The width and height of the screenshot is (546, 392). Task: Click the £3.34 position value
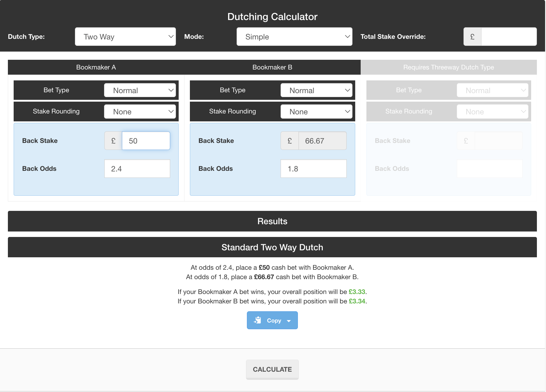point(357,301)
